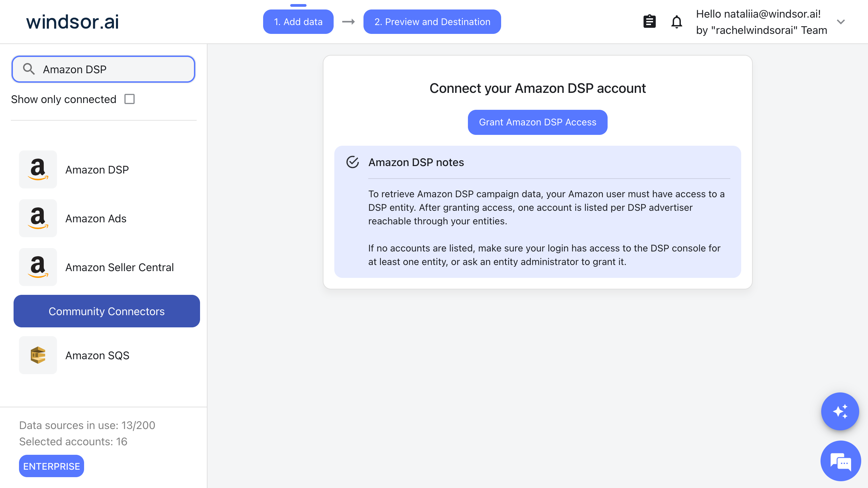This screenshot has height=488, width=868.
Task: Click the windsor.ai logo
Action: click(x=73, y=22)
